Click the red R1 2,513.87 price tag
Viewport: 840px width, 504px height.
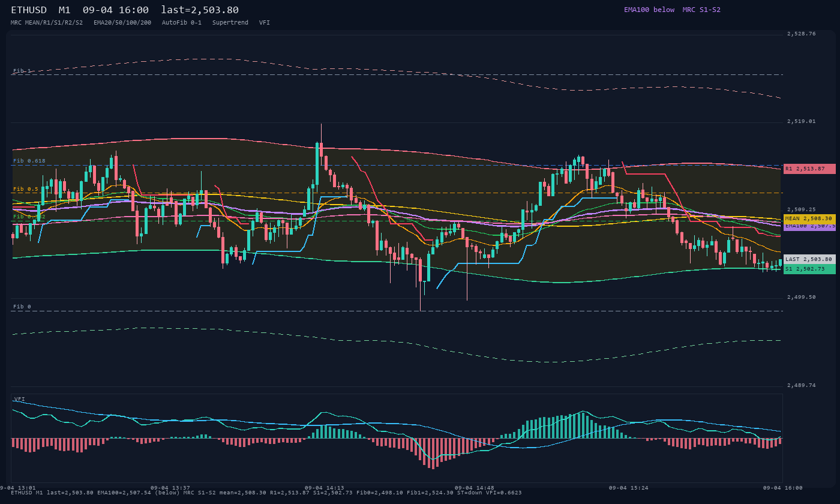(x=809, y=169)
